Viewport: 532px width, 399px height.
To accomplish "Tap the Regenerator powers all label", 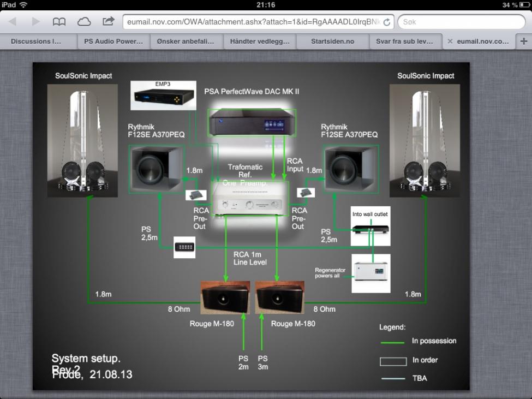I will [330, 273].
